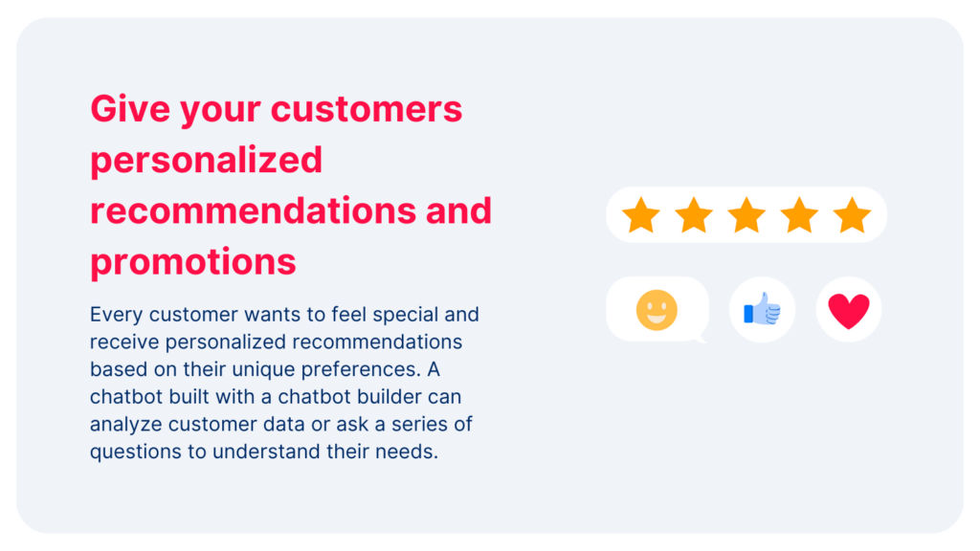Click the heading line 'Give your customers'
This screenshot has height=551, width=980.
pyautogui.click(x=277, y=109)
